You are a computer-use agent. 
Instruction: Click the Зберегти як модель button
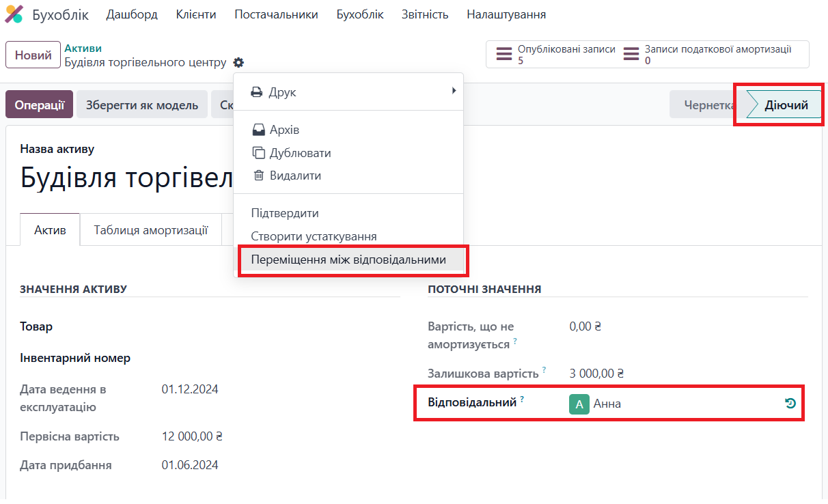pyautogui.click(x=142, y=105)
